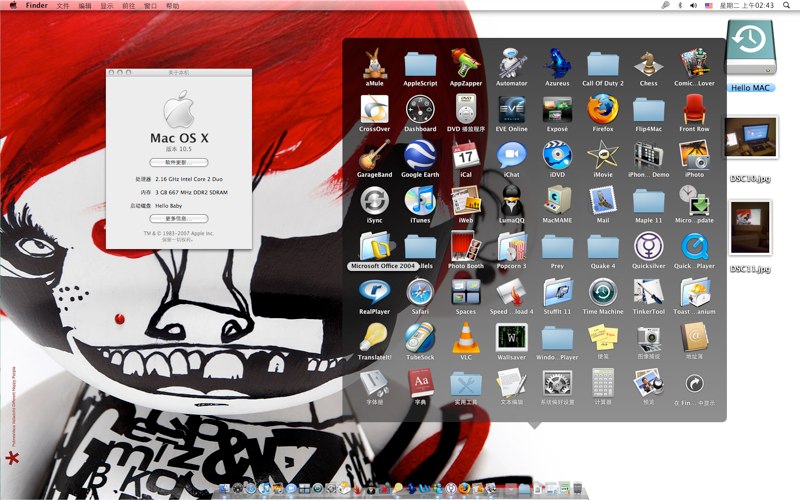
Task: Open Dashboard from the Applications stack
Action: [420, 109]
